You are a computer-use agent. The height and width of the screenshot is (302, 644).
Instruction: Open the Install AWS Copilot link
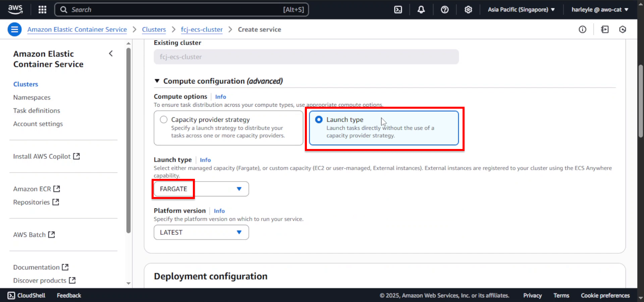[42, 156]
